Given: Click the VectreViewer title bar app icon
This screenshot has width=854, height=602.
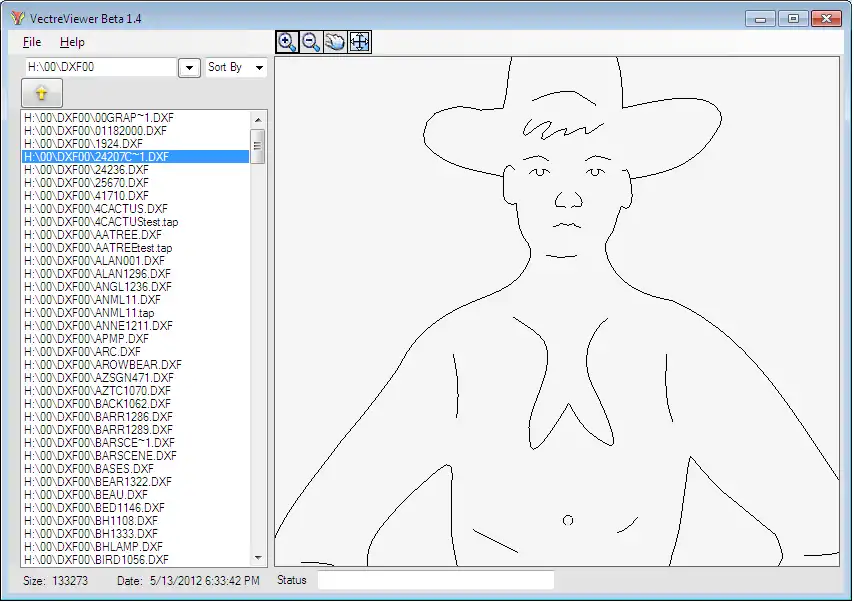Looking at the screenshot, I should point(17,18).
